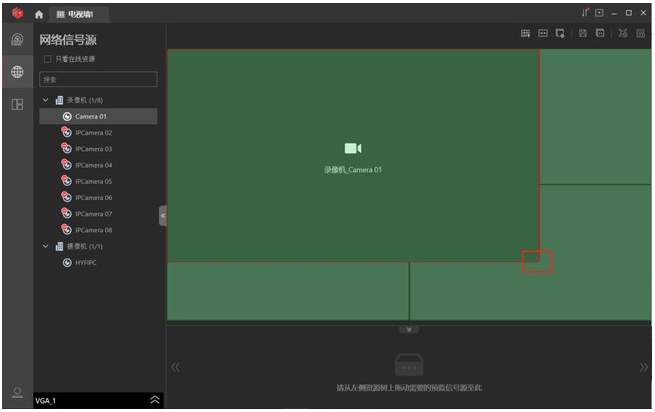This screenshot has width=655, height=412.
Task: Enable the 只看在线资源 checkbox
Action: coord(47,59)
